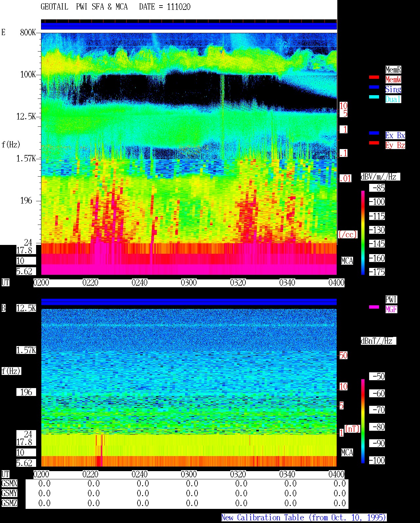Click the blue Sing legend swatch
Screen dimensions: 420x523
pos(374,87)
